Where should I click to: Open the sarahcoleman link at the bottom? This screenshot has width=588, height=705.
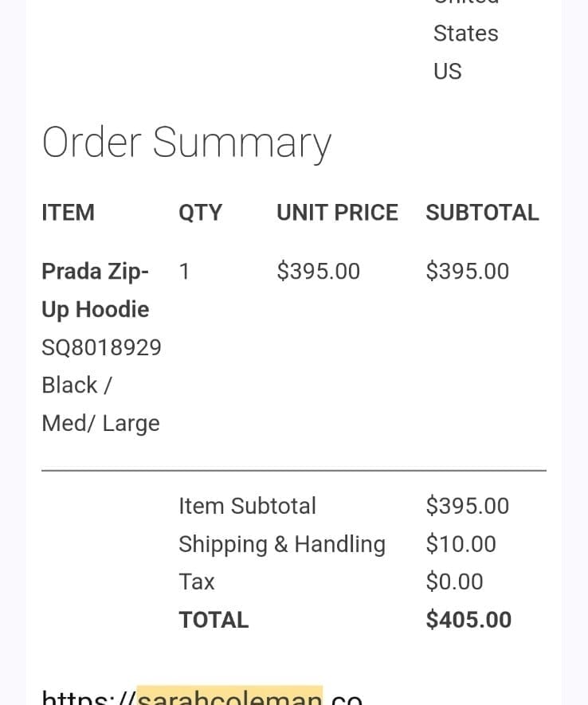[202, 695]
